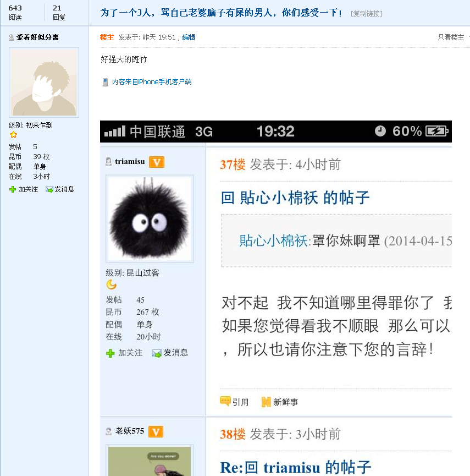Click the username 爱看好似分离
Image resolution: width=470 pixels, height=476 pixels.
pyautogui.click(x=37, y=37)
